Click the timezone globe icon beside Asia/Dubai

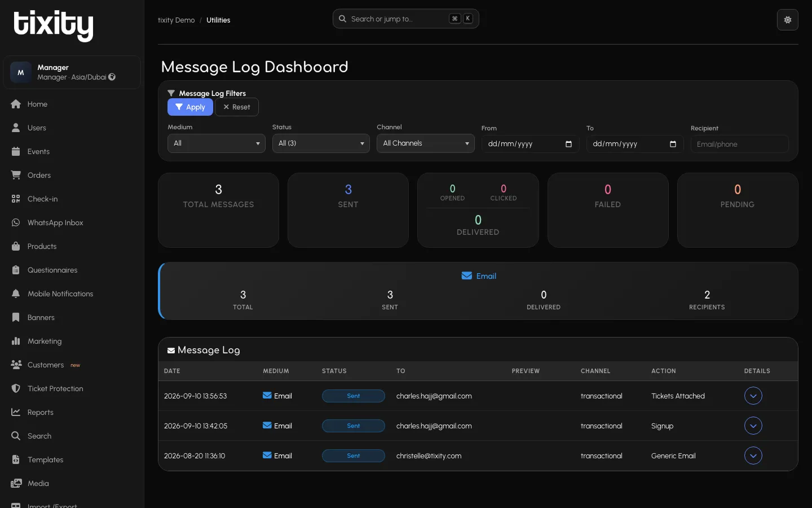[x=112, y=77]
